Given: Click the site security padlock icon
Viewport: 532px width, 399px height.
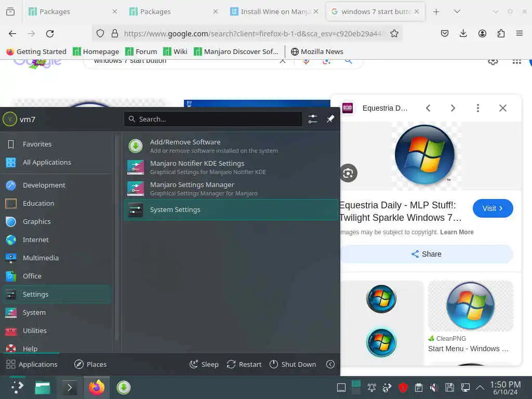Looking at the screenshot, I should [x=115, y=34].
